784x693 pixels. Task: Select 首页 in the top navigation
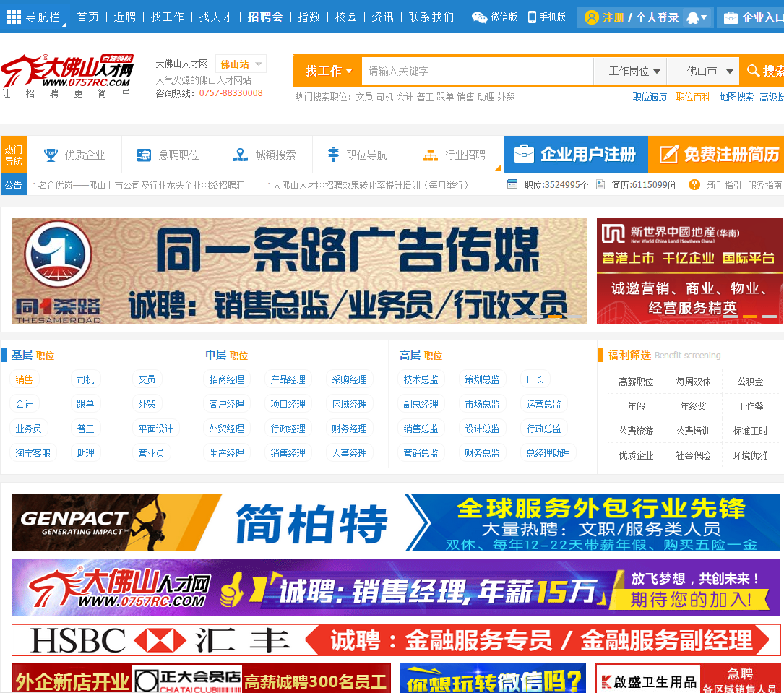88,17
